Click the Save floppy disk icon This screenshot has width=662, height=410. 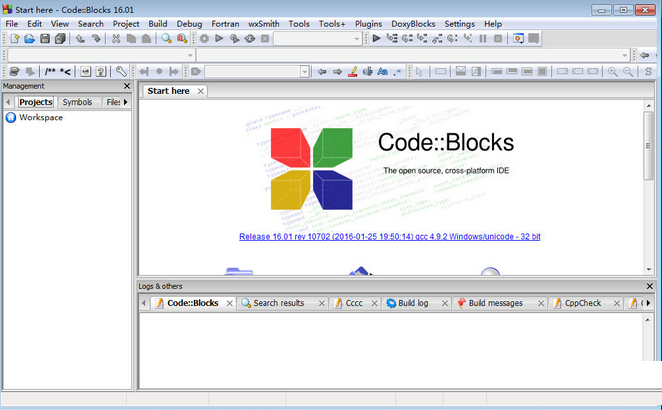(45, 39)
